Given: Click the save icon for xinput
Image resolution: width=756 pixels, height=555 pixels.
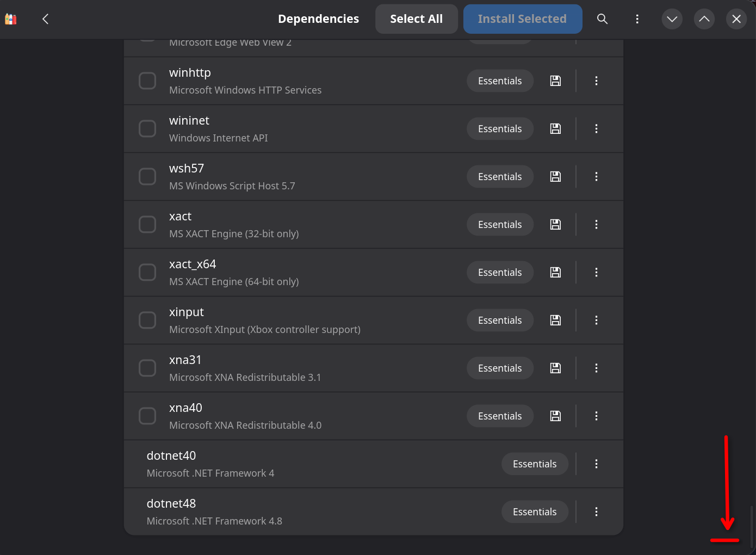Looking at the screenshot, I should point(555,320).
